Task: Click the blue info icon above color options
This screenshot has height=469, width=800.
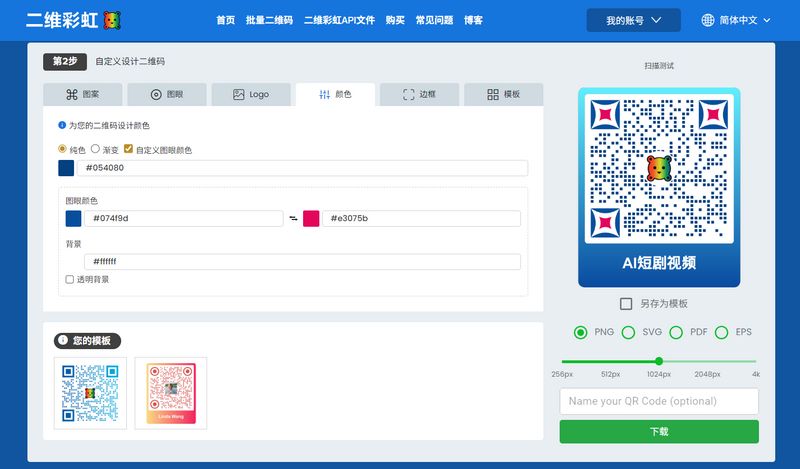Action: 62,126
